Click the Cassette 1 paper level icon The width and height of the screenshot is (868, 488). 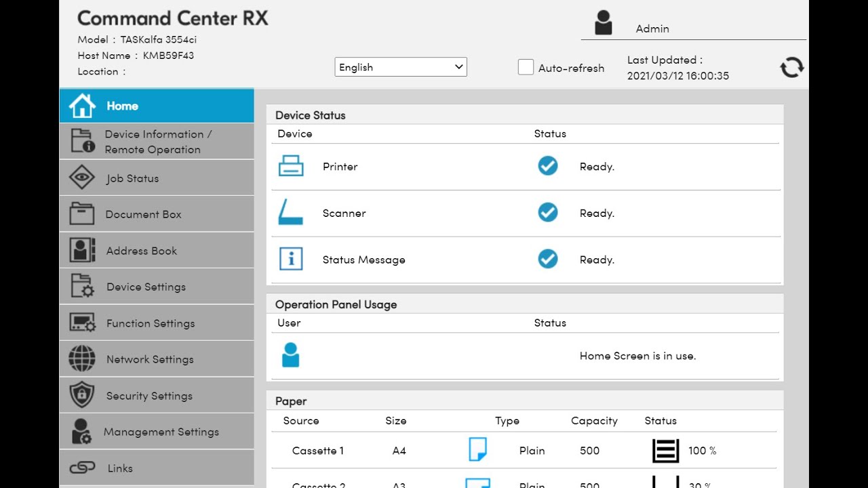pyautogui.click(x=665, y=450)
